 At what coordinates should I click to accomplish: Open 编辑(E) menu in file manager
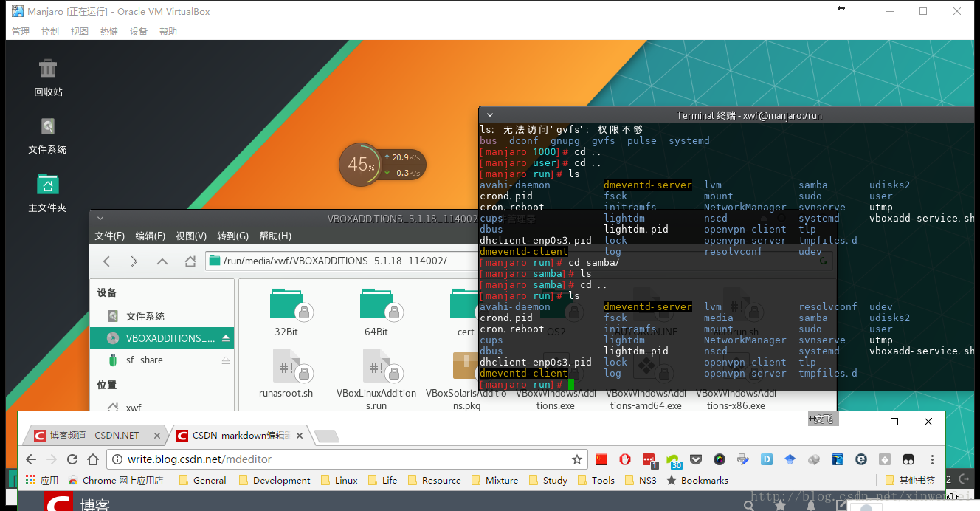pos(151,236)
